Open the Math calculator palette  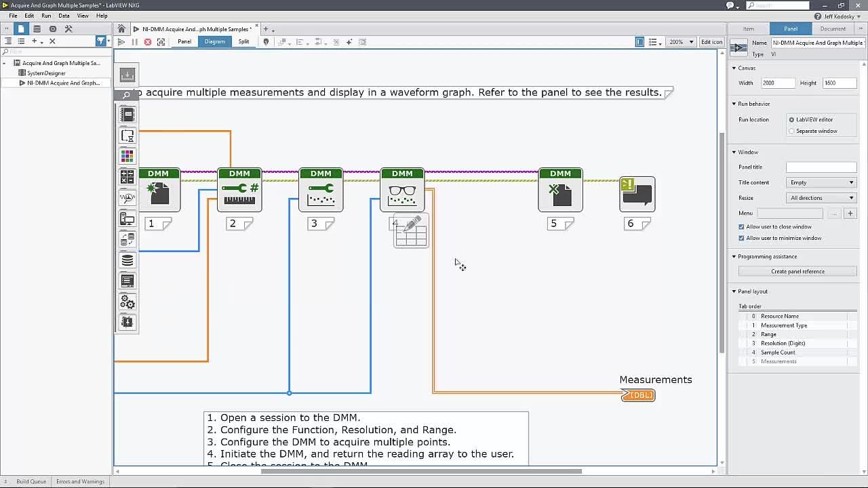127,177
